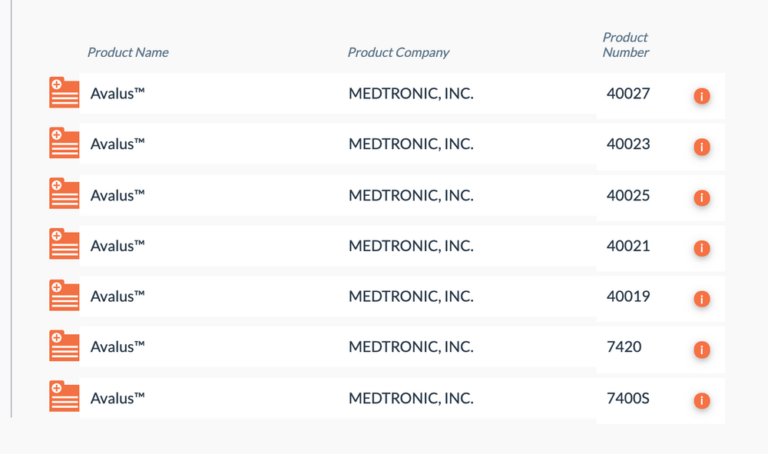
Task: Click the document icon for the 40021 row
Action: coord(64,244)
